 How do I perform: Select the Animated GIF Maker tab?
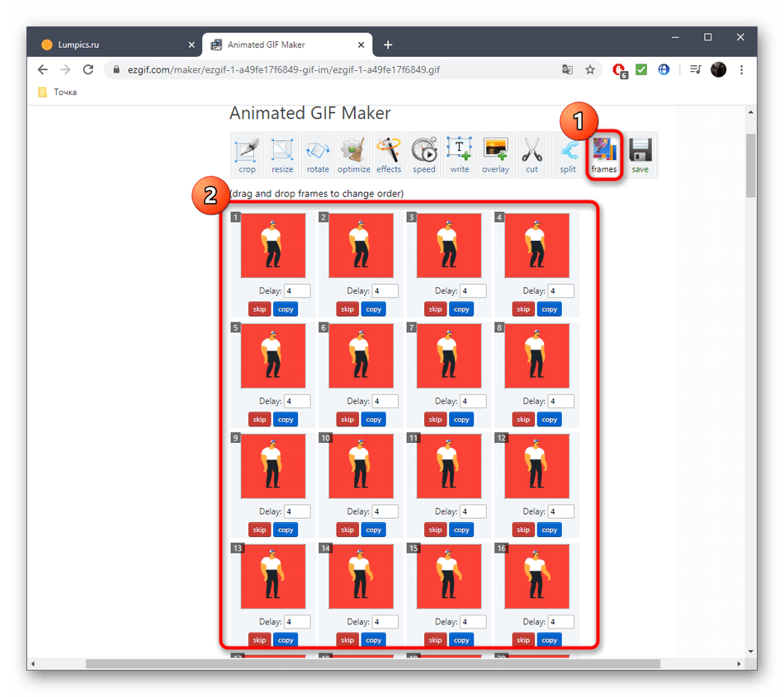pyautogui.click(x=286, y=45)
